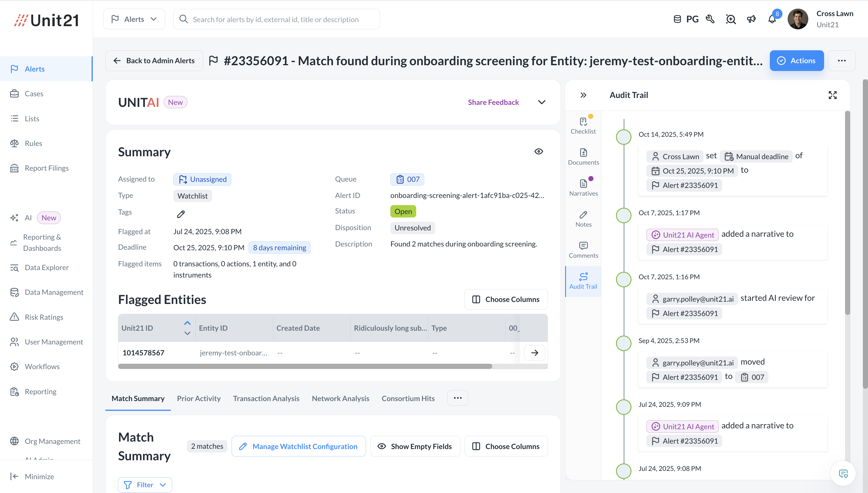This screenshot has width=868, height=493.
Task: Open the megaphone announcements icon
Action: coord(751,19)
